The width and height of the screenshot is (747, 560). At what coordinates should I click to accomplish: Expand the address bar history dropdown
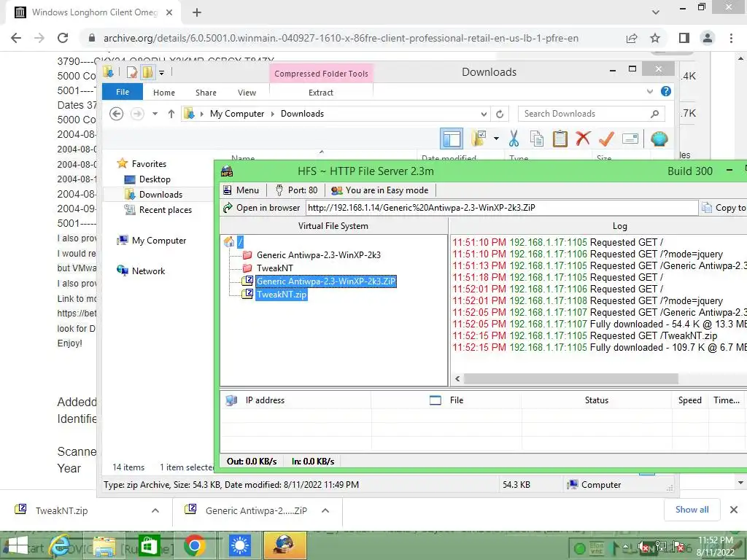484,114
